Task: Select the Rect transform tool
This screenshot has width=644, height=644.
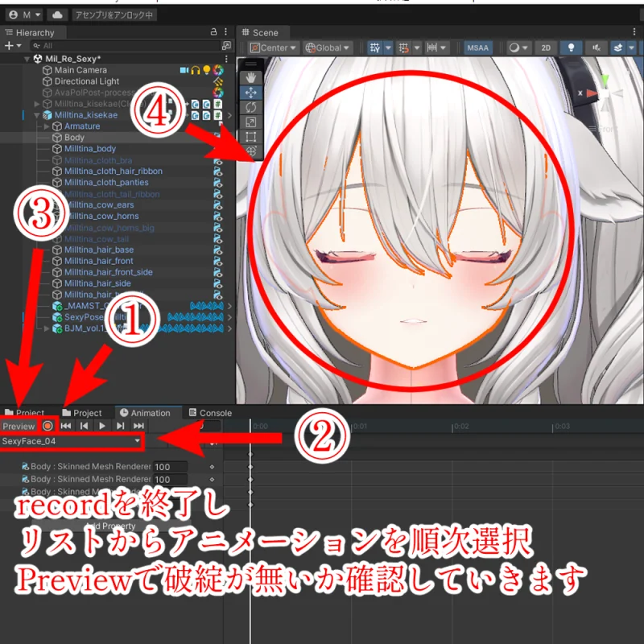Action: pos(250,137)
